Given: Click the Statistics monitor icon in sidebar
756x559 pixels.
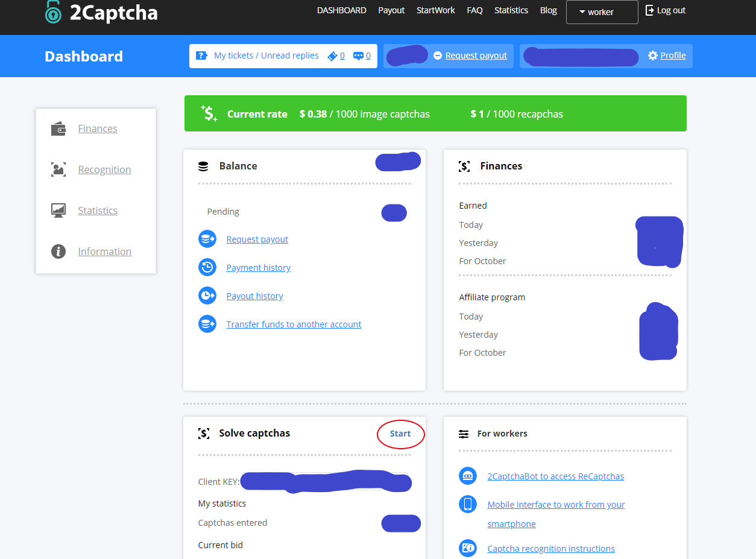Looking at the screenshot, I should (58, 210).
